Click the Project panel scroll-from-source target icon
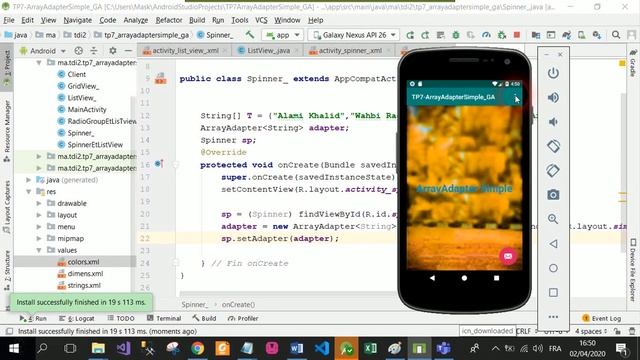 (78, 51)
